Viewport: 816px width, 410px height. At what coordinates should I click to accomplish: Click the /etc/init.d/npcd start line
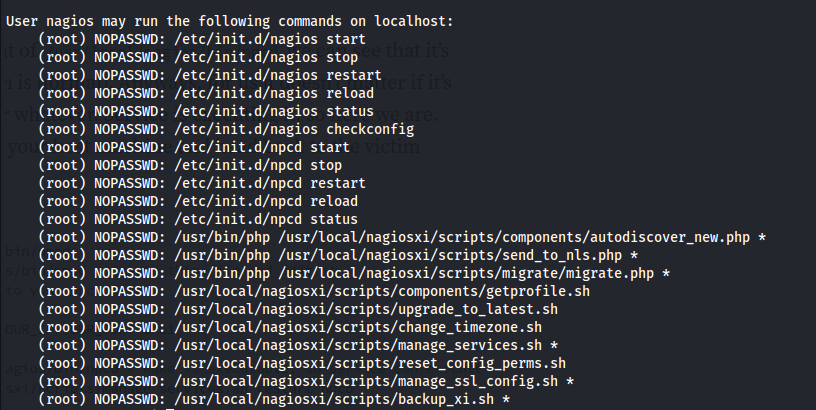[x=194, y=147]
